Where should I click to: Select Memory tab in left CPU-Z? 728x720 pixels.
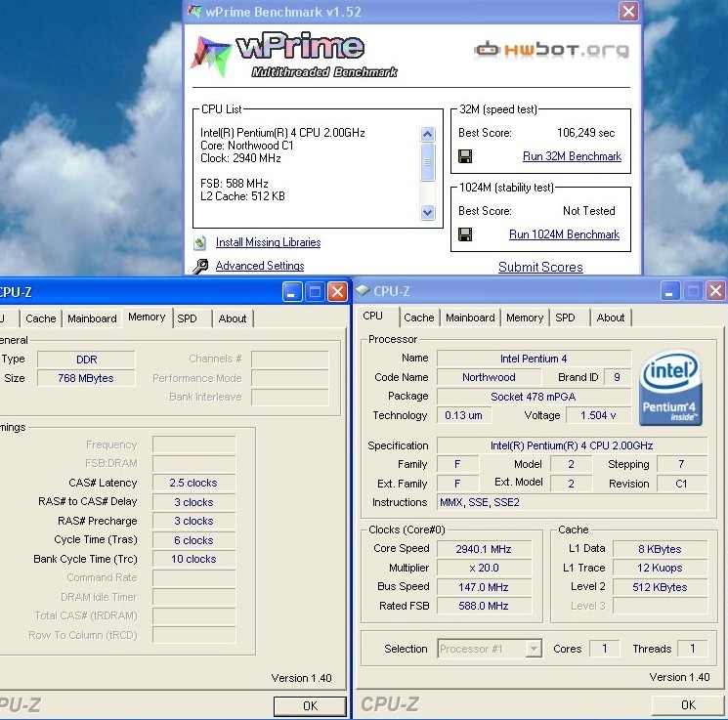147,318
